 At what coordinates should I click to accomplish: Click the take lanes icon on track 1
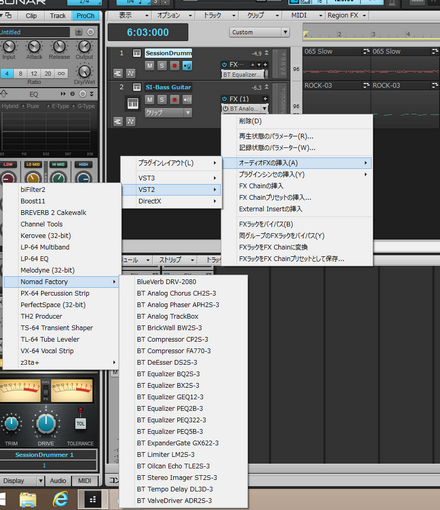point(118,73)
